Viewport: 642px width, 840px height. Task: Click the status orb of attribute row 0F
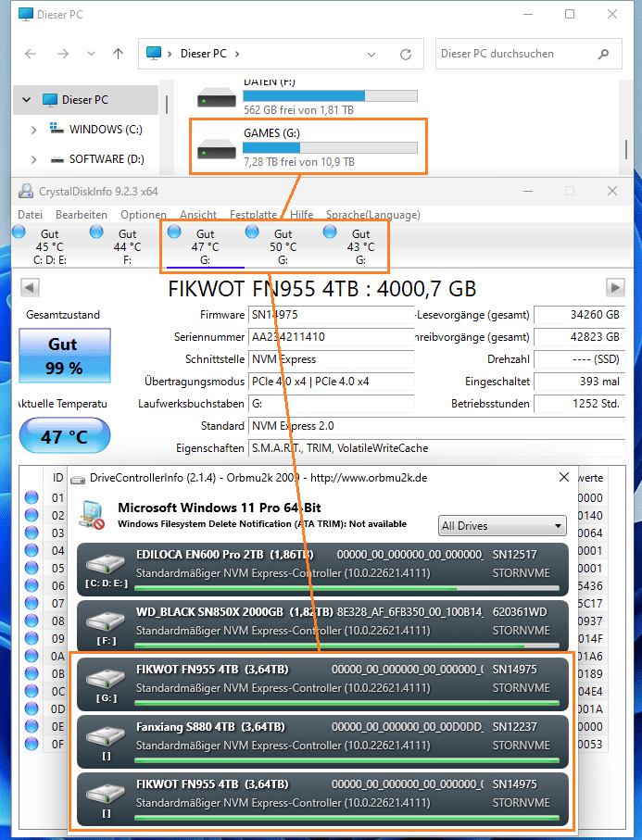pyautogui.click(x=31, y=744)
